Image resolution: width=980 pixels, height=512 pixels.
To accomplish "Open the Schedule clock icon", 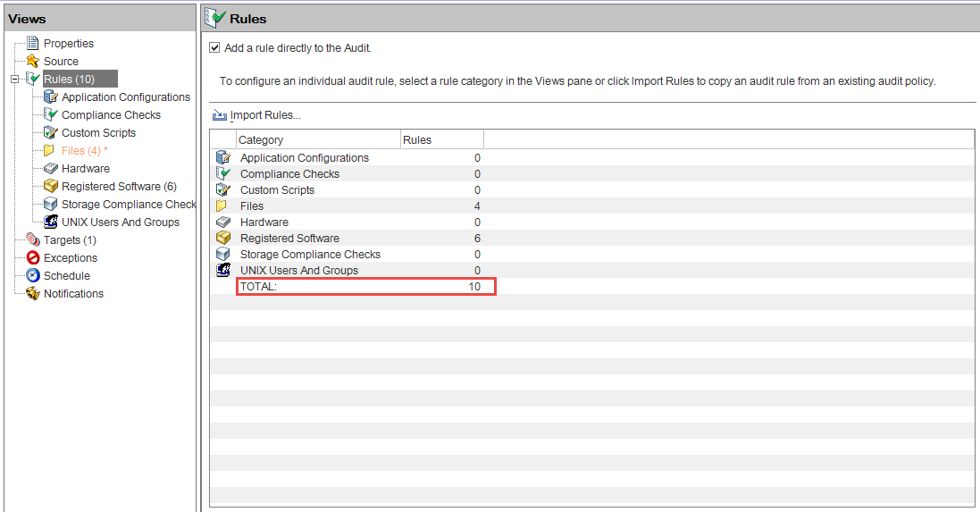I will 32,276.
